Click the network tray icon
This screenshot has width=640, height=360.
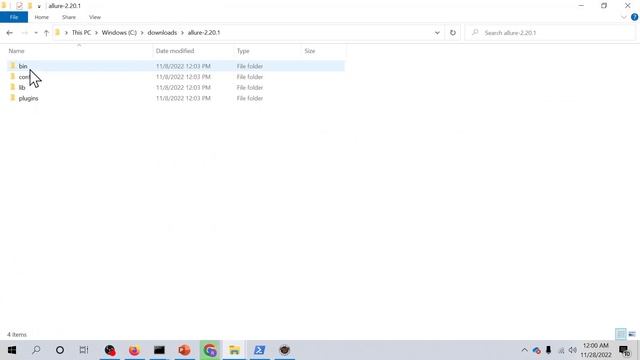click(561, 351)
